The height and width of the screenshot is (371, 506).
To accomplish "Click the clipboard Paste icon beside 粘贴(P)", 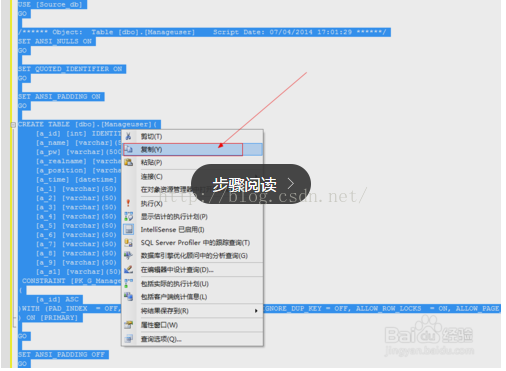I will pos(128,162).
